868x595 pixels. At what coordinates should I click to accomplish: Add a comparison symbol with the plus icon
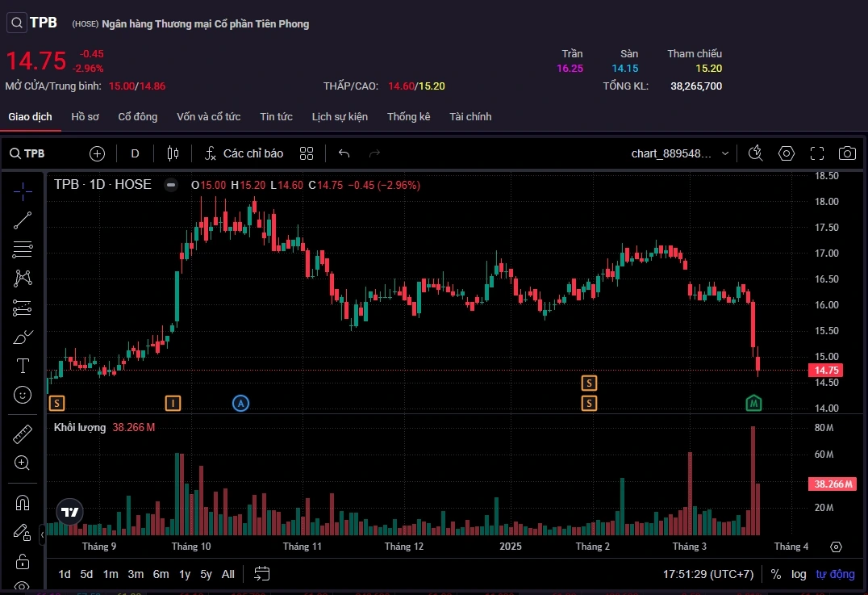pyautogui.click(x=97, y=153)
